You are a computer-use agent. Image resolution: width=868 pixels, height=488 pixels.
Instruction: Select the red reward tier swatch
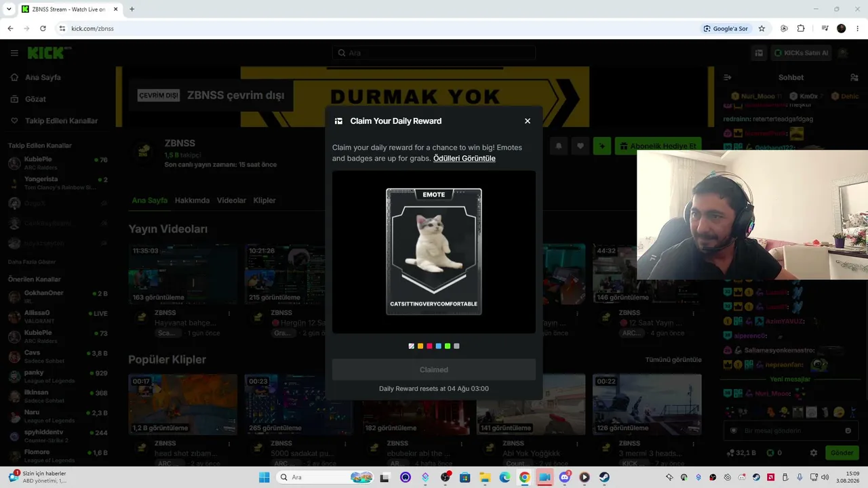coord(429,346)
